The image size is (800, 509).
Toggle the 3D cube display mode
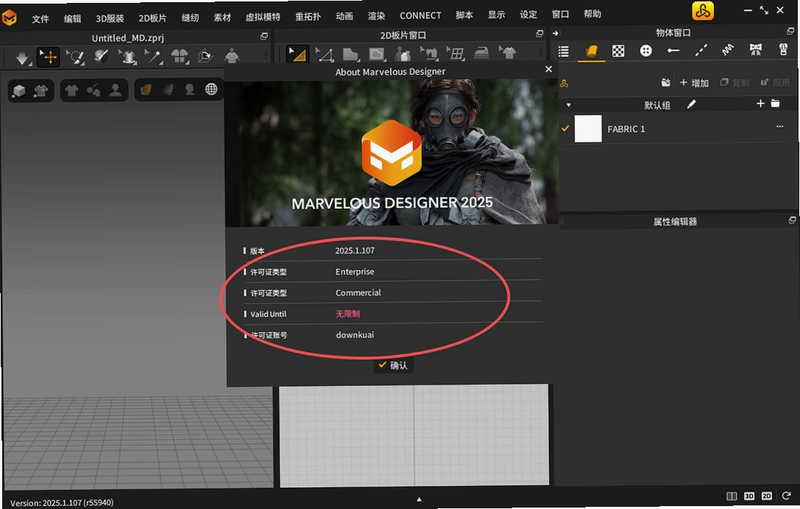[19, 91]
